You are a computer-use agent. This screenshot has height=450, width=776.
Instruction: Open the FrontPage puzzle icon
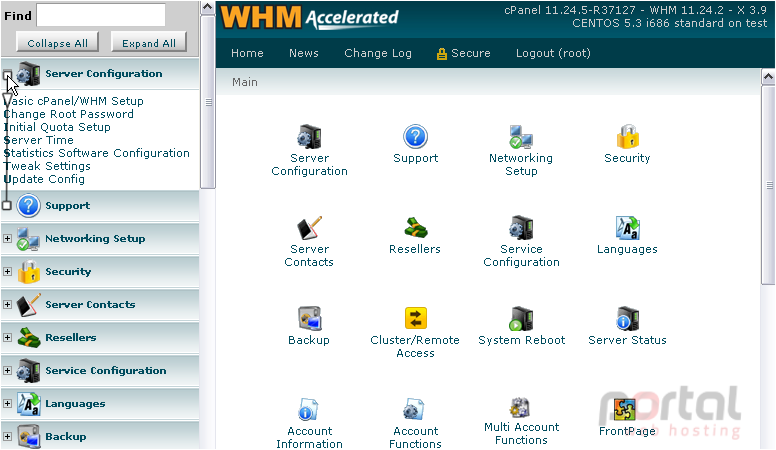[624, 410]
